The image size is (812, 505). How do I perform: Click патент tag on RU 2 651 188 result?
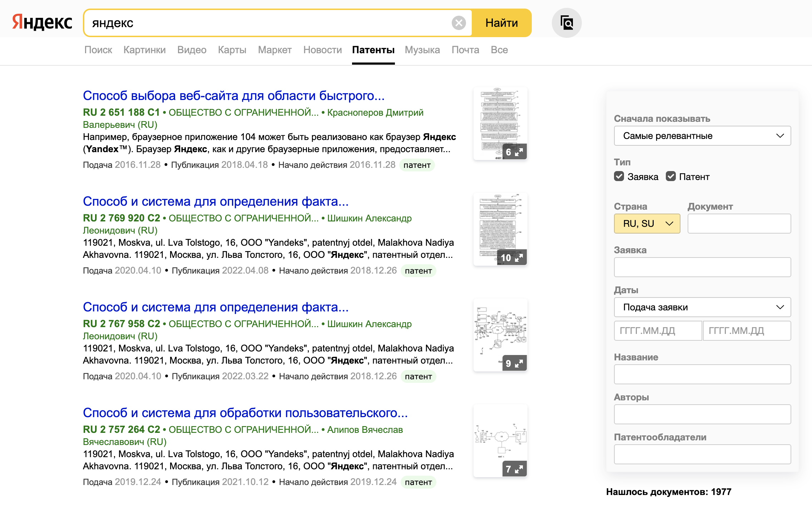(417, 165)
